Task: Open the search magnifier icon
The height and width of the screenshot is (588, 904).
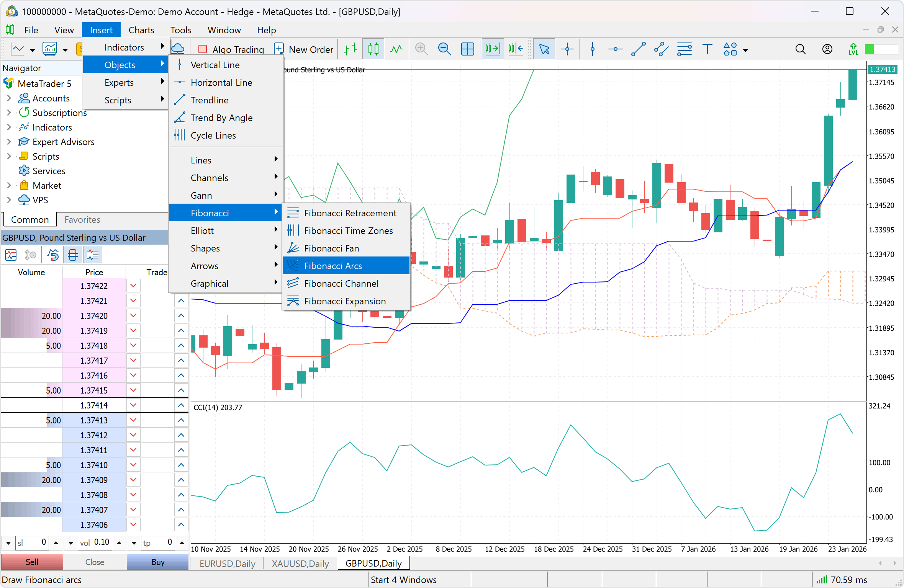Action: 800,49
